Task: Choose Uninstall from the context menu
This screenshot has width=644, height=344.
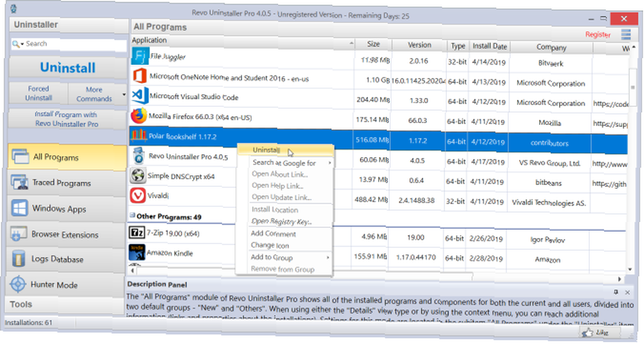Action: coord(286,150)
